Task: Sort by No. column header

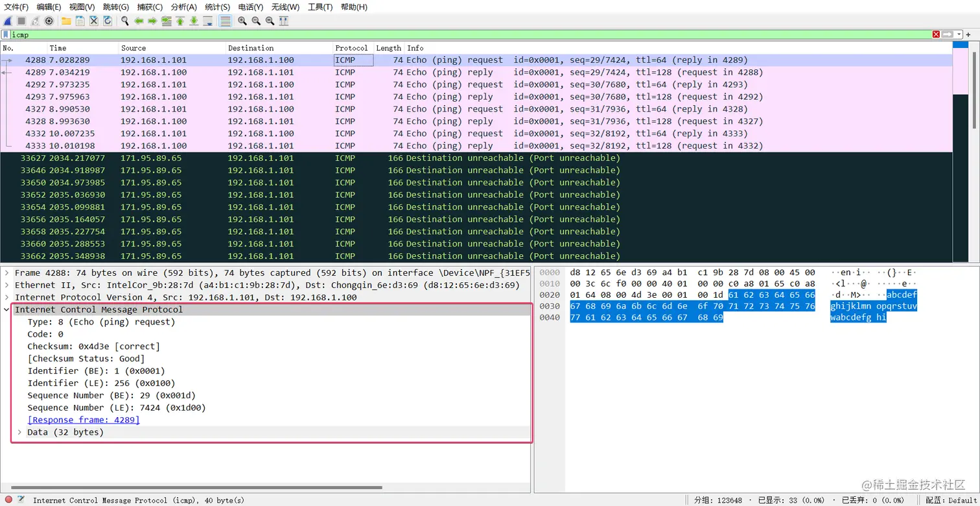Action: (24, 48)
